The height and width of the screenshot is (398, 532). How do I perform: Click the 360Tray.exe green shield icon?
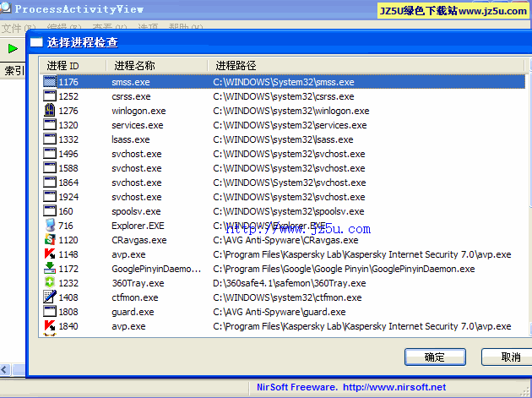coord(50,282)
